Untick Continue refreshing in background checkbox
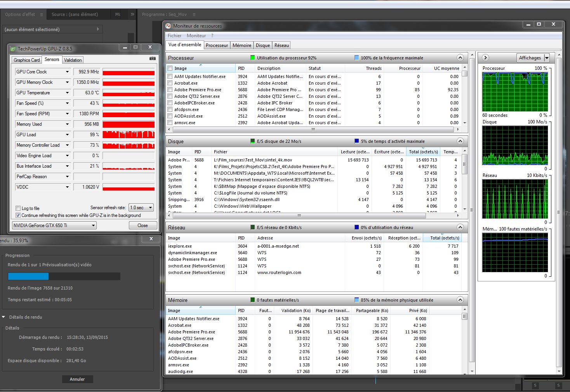 pos(18,215)
